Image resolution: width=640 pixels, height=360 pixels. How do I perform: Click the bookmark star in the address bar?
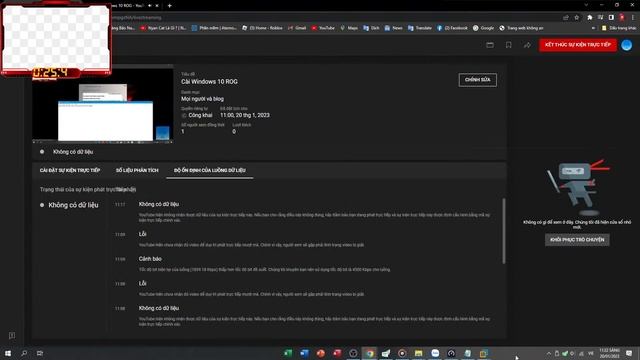577,18
